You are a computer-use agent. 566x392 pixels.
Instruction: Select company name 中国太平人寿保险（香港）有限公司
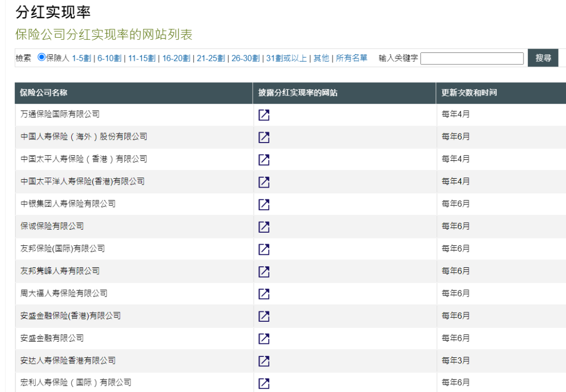click(x=84, y=159)
